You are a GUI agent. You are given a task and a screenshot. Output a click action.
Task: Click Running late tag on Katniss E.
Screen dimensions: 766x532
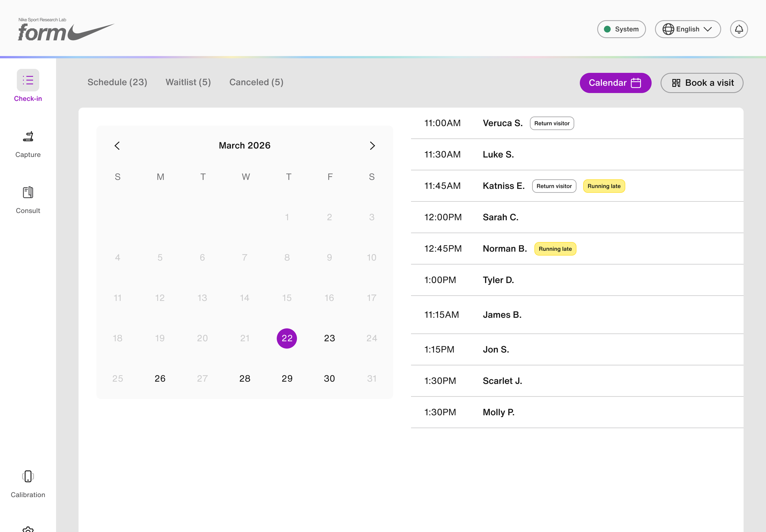coord(604,186)
